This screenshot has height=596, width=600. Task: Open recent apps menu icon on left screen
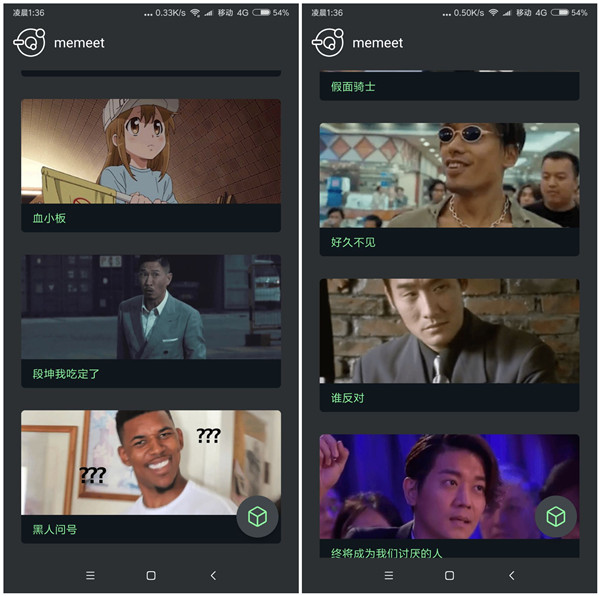[x=90, y=575]
